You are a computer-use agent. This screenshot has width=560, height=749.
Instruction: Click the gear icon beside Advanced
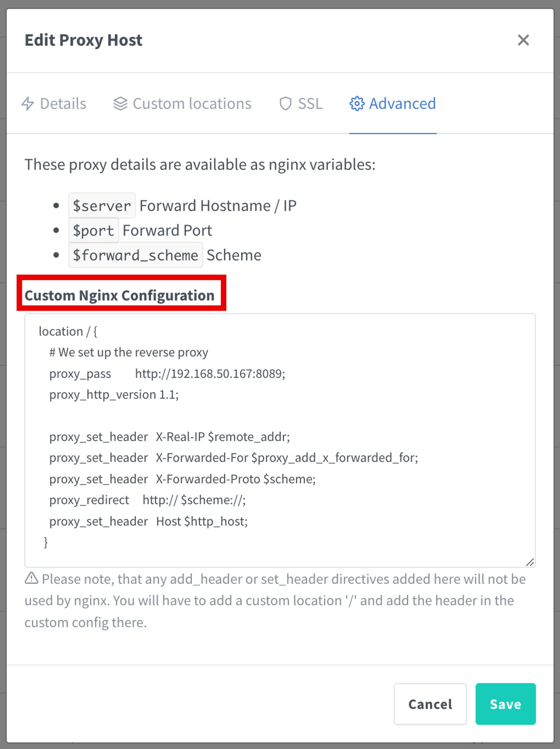coord(357,104)
